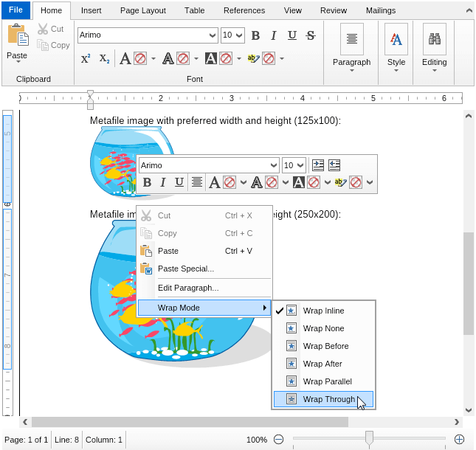Open the Arimo font name dropdown in ribbon
Screen dimensions: 476x450
[213, 35]
